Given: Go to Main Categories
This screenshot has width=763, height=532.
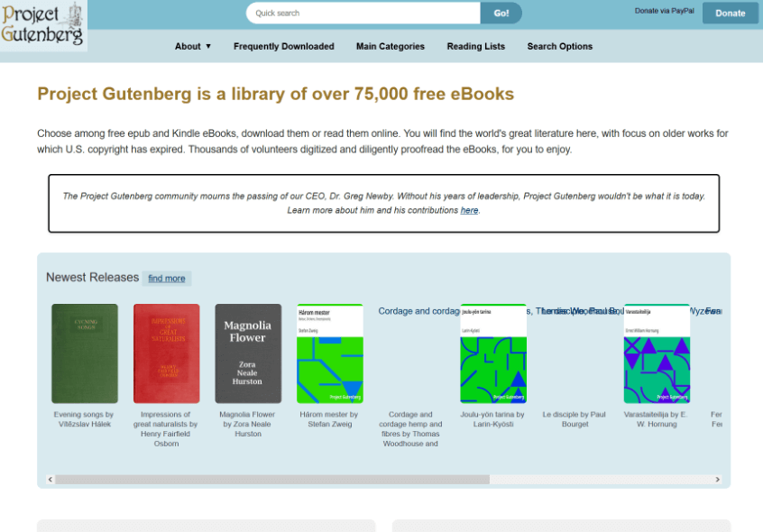Looking at the screenshot, I should click(390, 46).
